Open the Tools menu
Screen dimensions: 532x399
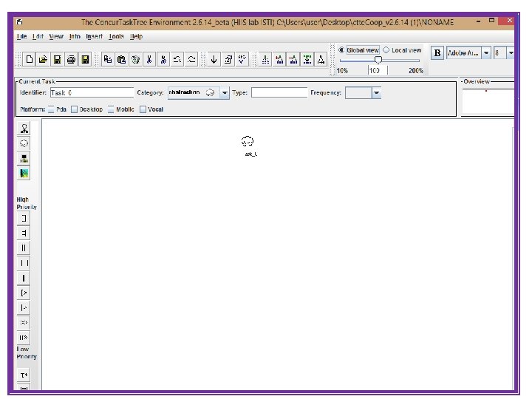[x=116, y=36]
